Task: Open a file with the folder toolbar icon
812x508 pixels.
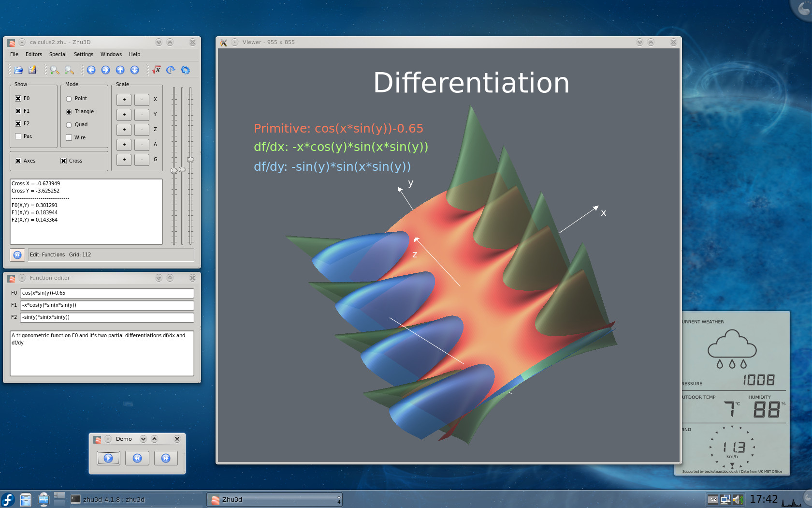Action: point(18,70)
